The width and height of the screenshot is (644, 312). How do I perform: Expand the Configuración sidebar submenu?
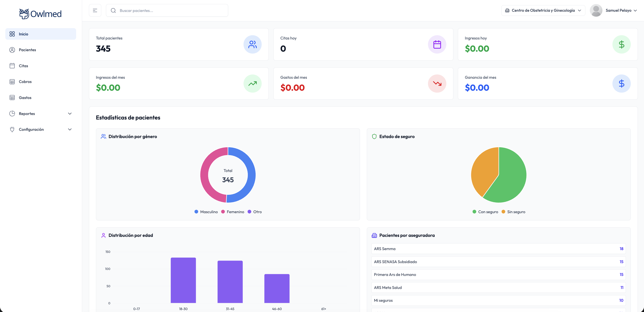(41, 129)
